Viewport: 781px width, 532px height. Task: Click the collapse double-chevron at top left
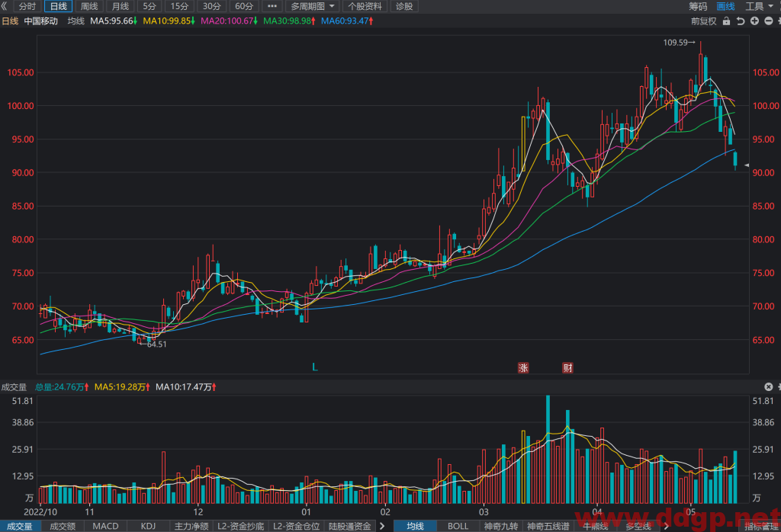[x=4, y=6]
